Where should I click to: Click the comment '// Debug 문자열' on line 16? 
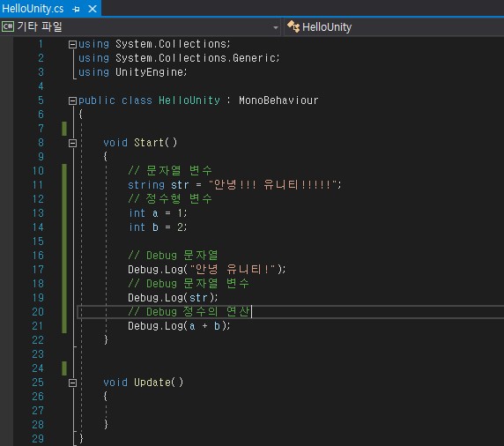173,256
